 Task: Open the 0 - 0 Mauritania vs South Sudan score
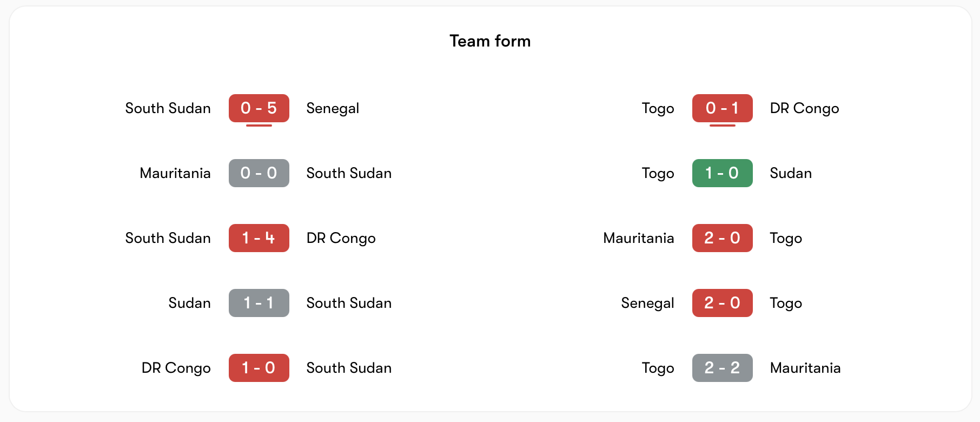tap(259, 173)
